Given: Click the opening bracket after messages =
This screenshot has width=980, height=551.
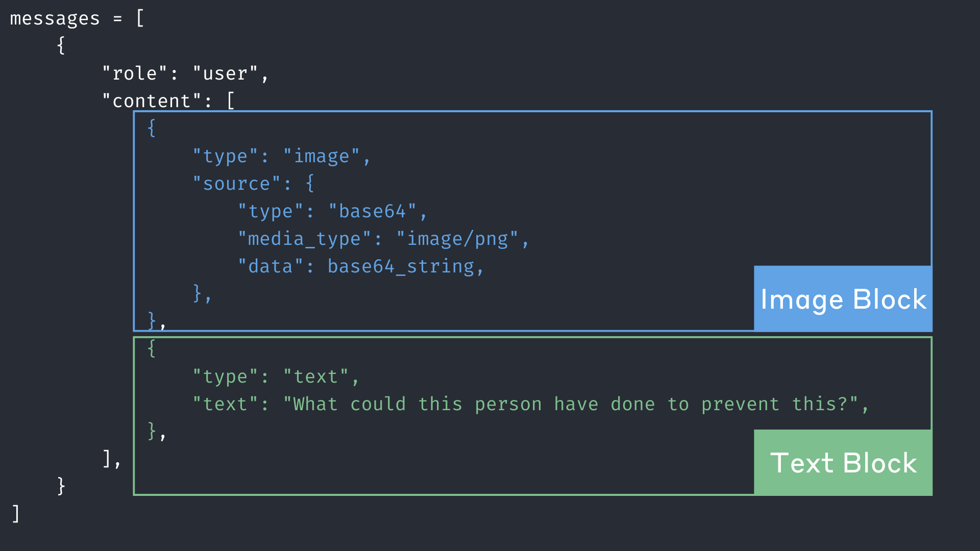Looking at the screenshot, I should click(x=140, y=19).
